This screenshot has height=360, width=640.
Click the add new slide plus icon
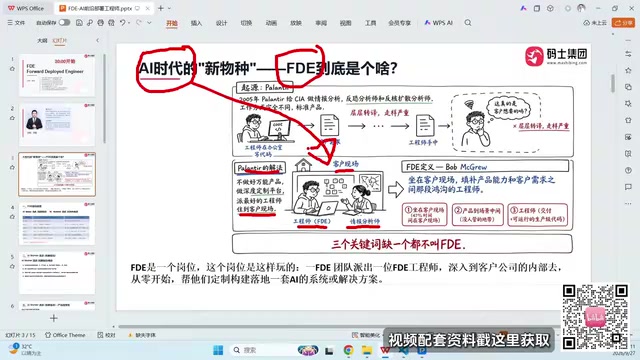tap(53, 318)
